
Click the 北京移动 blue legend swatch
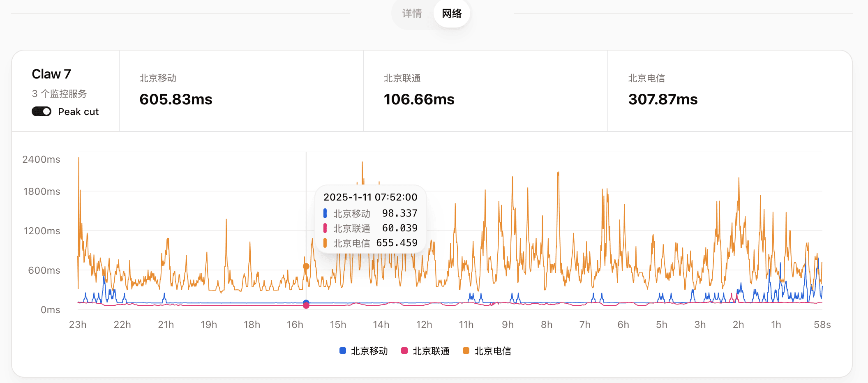click(x=343, y=351)
